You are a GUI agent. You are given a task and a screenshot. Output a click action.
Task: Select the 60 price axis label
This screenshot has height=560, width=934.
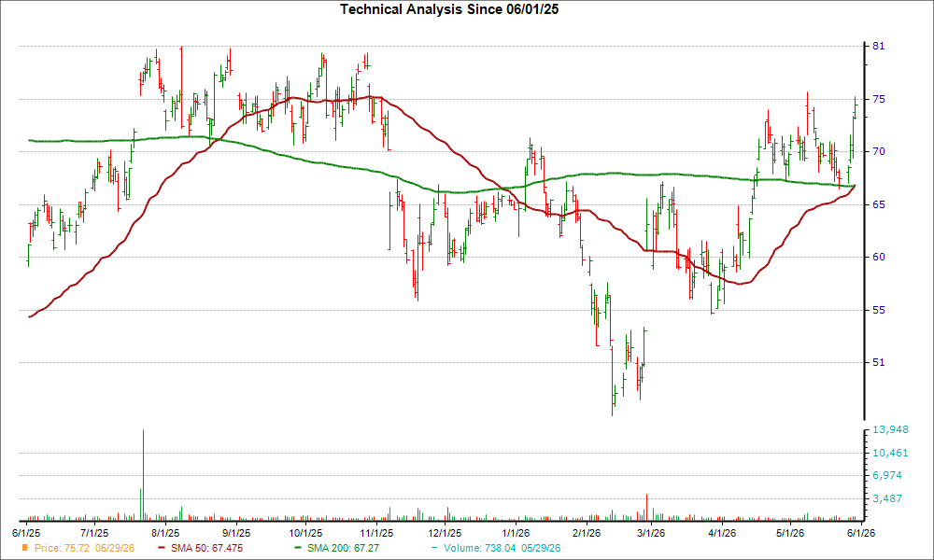pyautogui.click(x=879, y=257)
